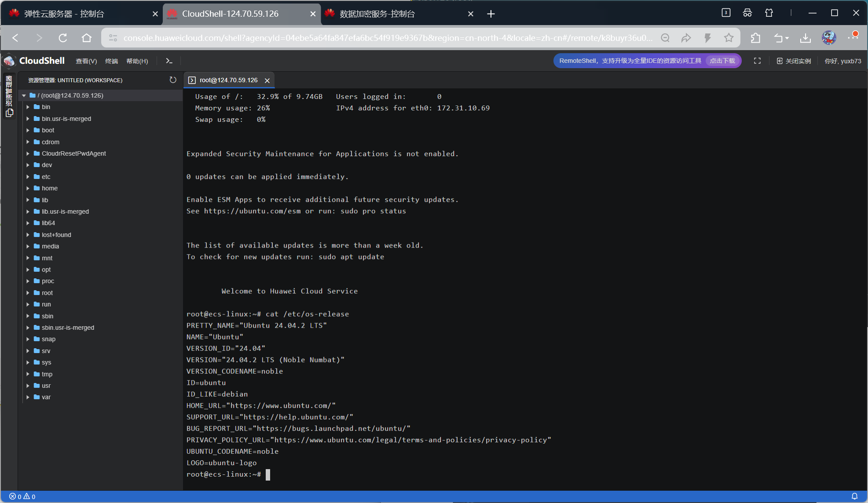Screen dimensions: 868x503
Task: Open browser downloads icon
Action: 805,38
